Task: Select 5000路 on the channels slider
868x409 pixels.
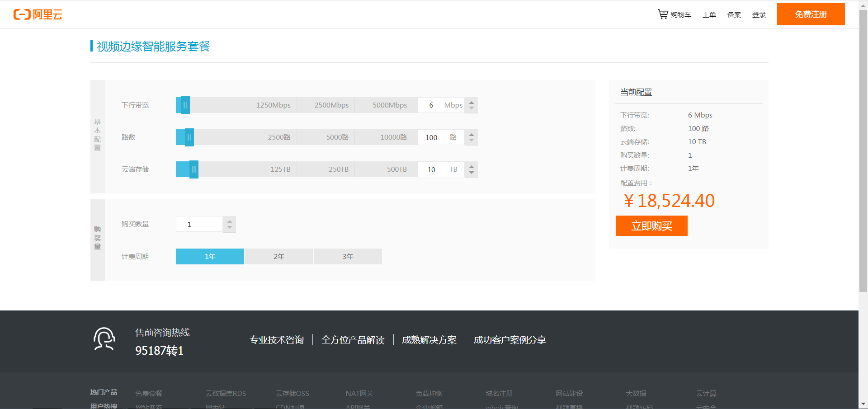Action: [337, 137]
